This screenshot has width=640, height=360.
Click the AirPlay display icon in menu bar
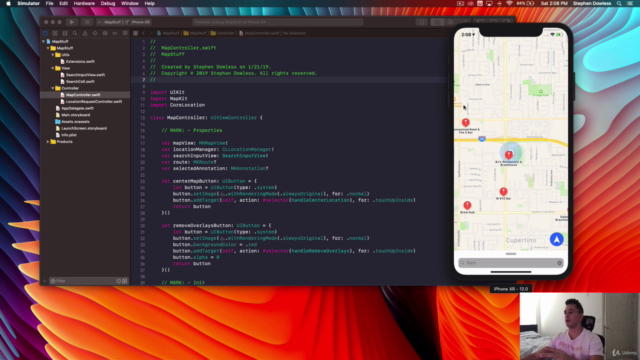coord(489,3)
